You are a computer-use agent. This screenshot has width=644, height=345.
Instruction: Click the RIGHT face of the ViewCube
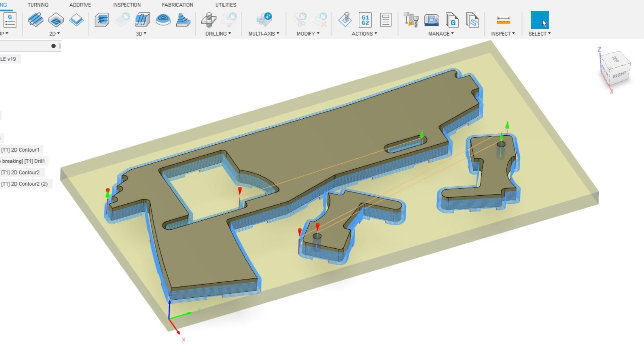point(619,74)
